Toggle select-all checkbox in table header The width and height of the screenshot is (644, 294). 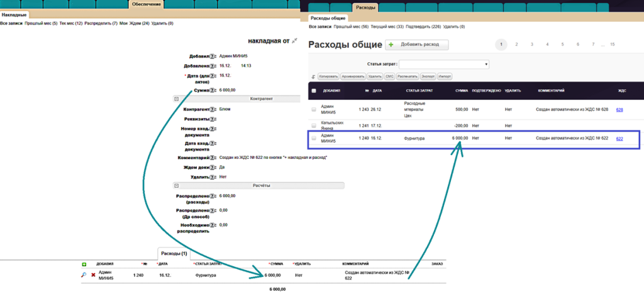314,90
